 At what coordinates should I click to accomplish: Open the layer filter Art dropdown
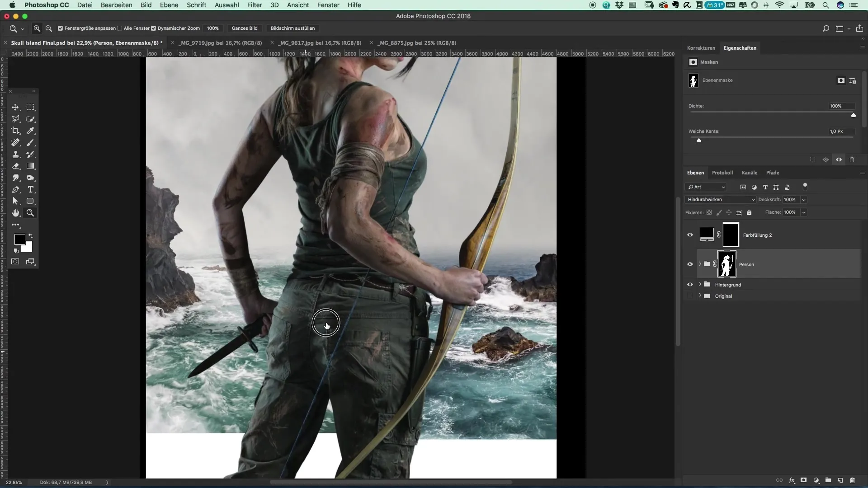(x=706, y=187)
